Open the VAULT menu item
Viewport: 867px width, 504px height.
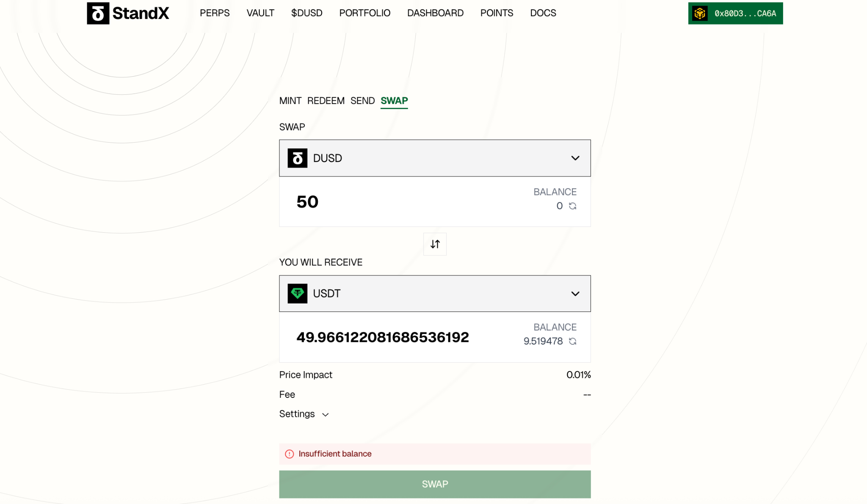260,13
